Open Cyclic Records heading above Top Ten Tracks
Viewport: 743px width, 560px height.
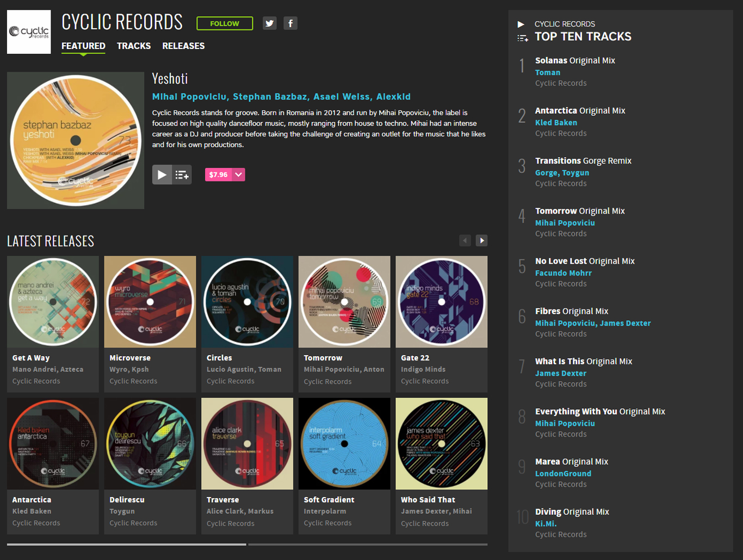tap(565, 24)
